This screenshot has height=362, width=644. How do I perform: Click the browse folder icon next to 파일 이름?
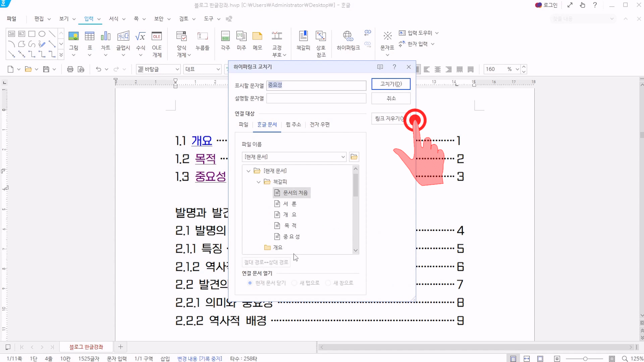pos(354,157)
